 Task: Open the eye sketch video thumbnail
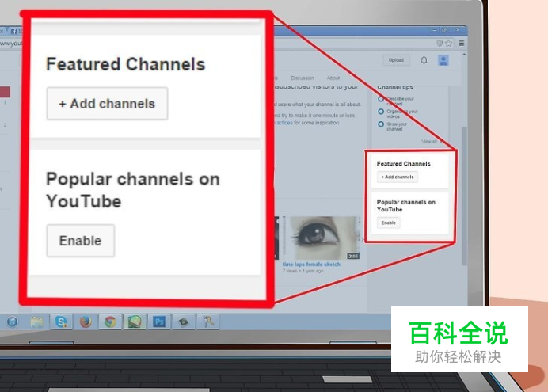pyautogui.click(x=322, y=238)
